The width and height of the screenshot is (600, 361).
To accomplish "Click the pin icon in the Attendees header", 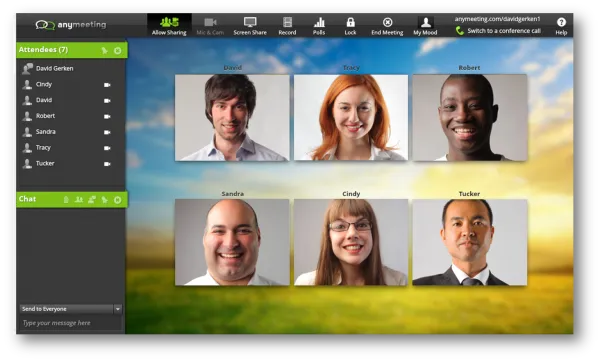I will tap(104, 51).
